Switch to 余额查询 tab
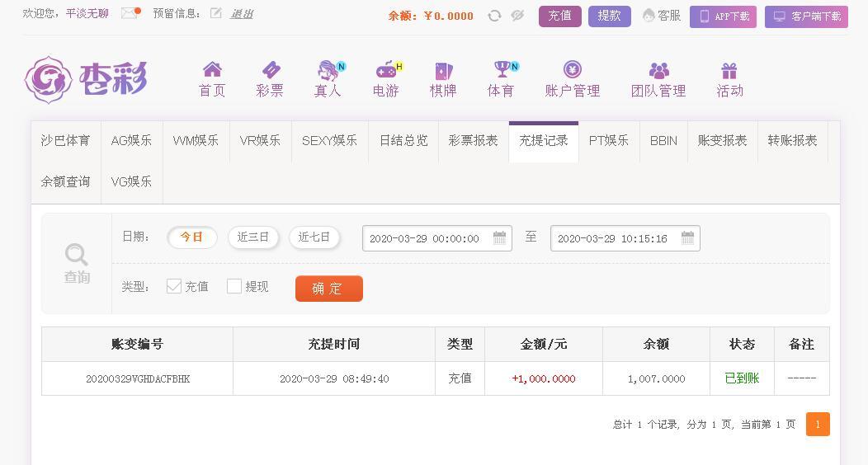Viewport: 868px width, 465px height. (x=66, y=182)
